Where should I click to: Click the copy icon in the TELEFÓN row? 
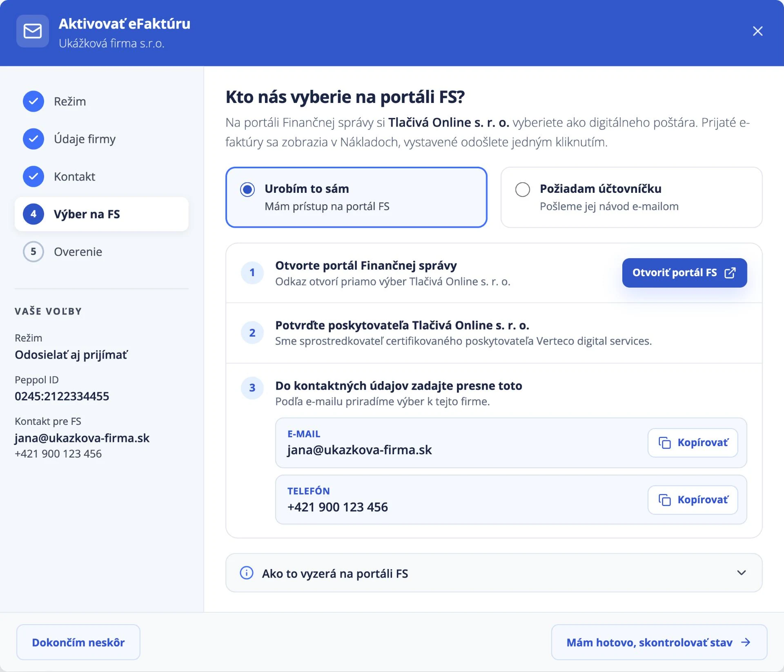(664, 500)
